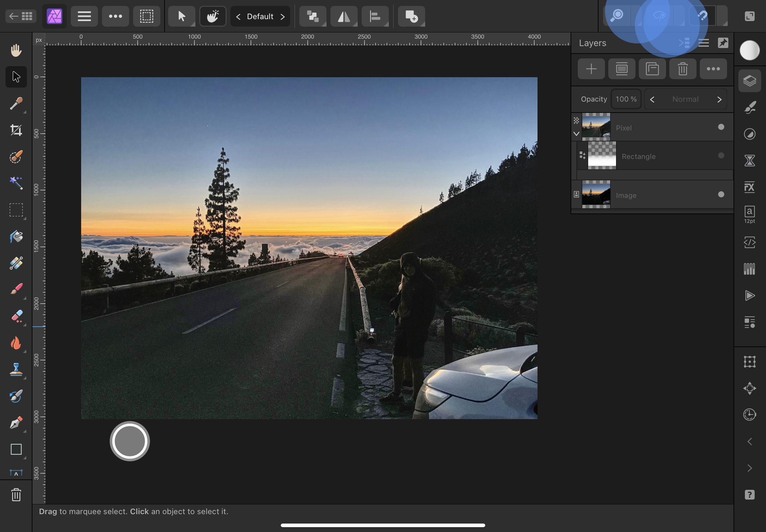Open the Colour studio white swatch
Image resolution: width=766 pixels, height=532 pixels.
pyautogui.click(x=750, y=50)
